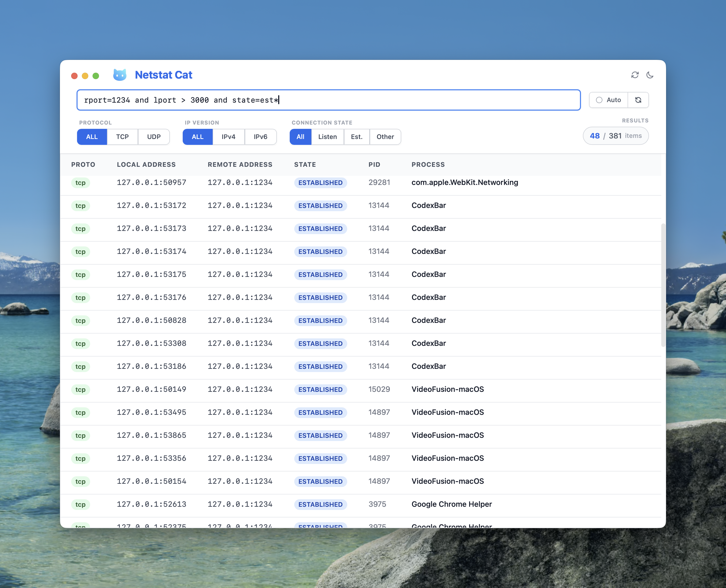
Task: Select Other connection state filter
Action: tap(385, 137)
